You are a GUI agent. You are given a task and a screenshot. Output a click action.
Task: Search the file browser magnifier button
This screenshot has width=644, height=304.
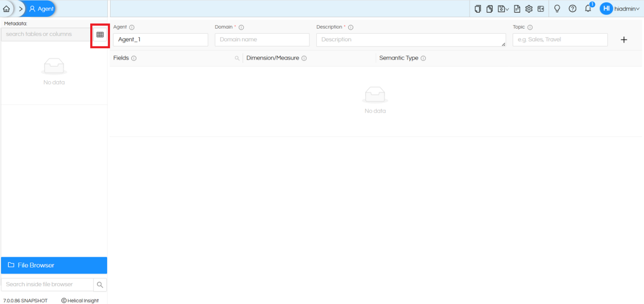coord(100,284)
